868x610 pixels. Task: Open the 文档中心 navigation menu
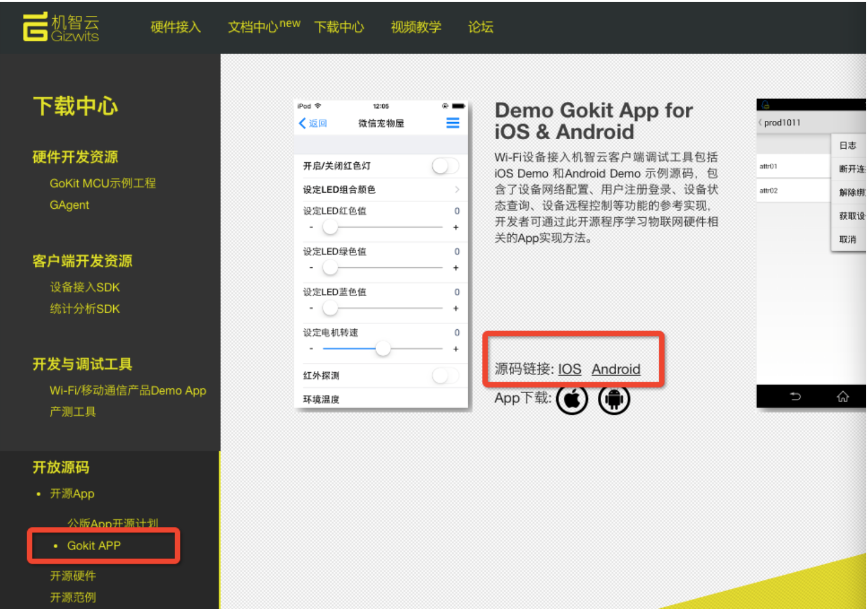point(252,27)
